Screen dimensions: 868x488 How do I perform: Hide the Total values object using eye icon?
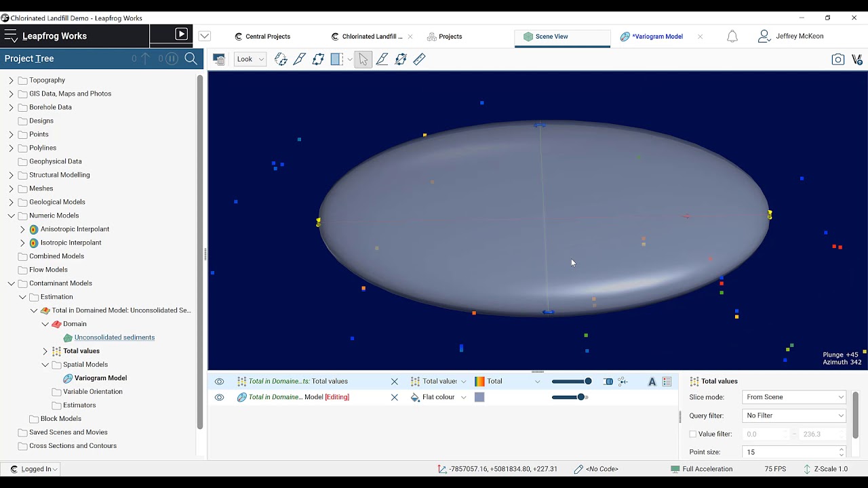pos(219,382)
